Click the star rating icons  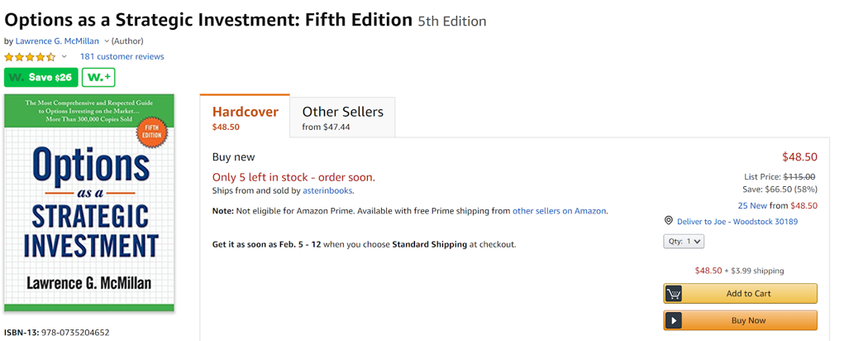[x=30, y=56]
